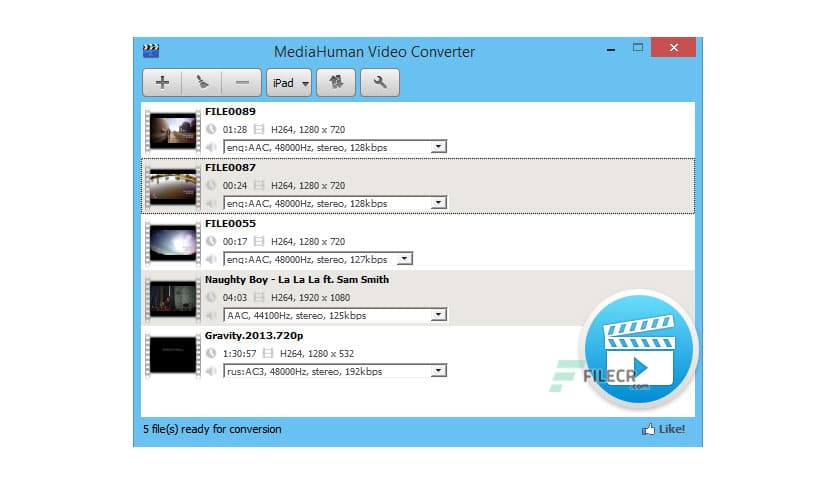Open FILE0089 audio track dropdown

tap(335, 147)
